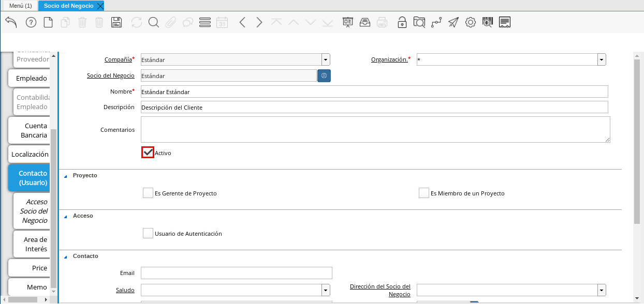The height and width of the screenshot is (304, 644).
Task: Collapse the Acceso section
Action: [65, 216]
